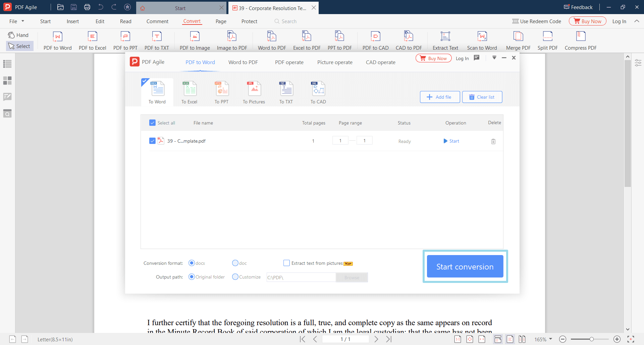This screenshot has width=644, height=345.
Task: Open the Split PDF tool
Action: pyautogui.click(x=548, y=41)
